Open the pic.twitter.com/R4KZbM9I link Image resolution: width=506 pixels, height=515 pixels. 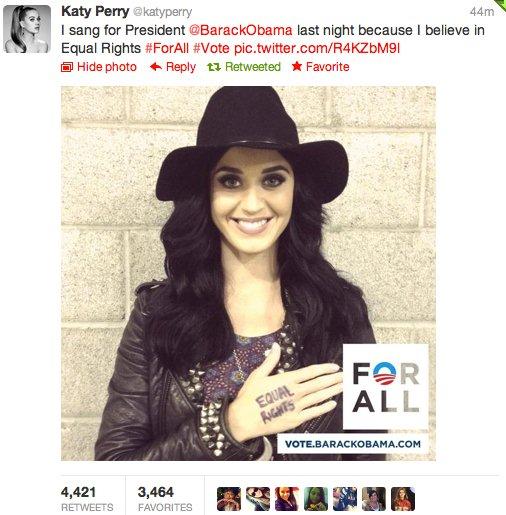coord(317,49)
